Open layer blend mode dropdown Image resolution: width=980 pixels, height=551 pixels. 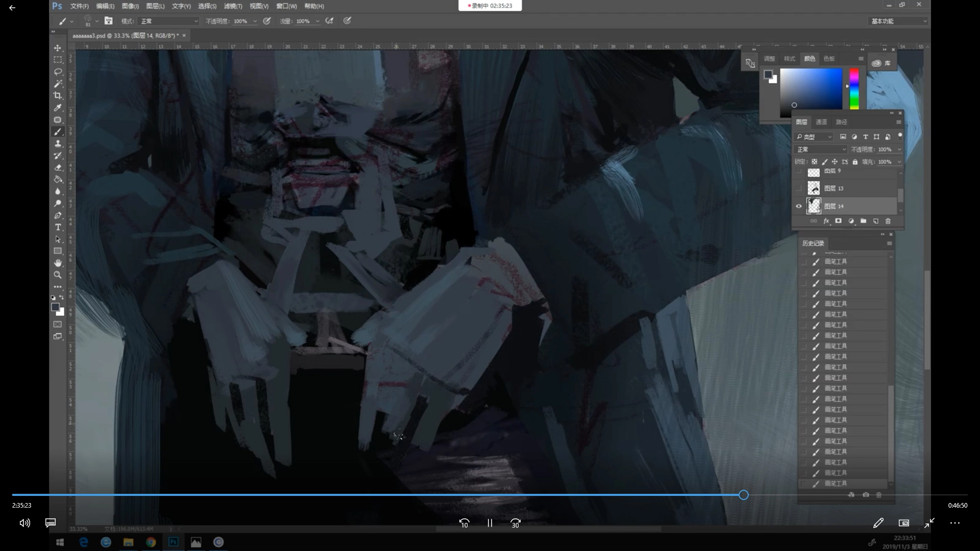point(821,149)
